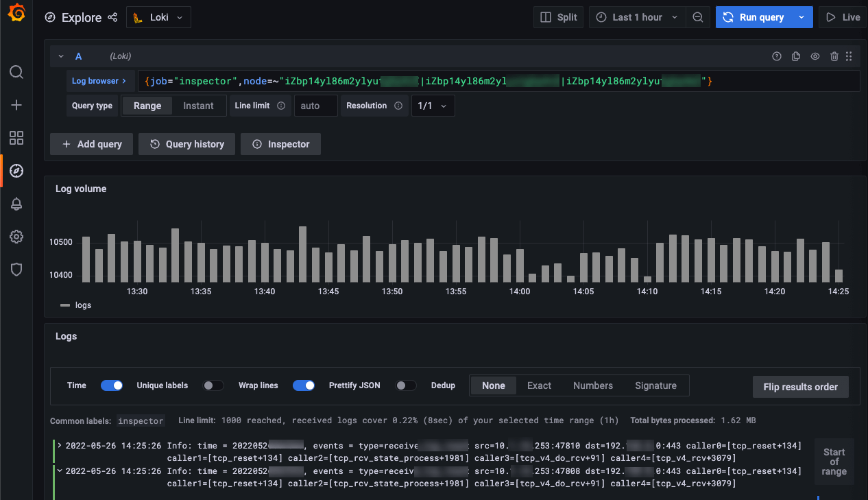Open Configuration gear icon in sidebar

click(x=16, y=237)
